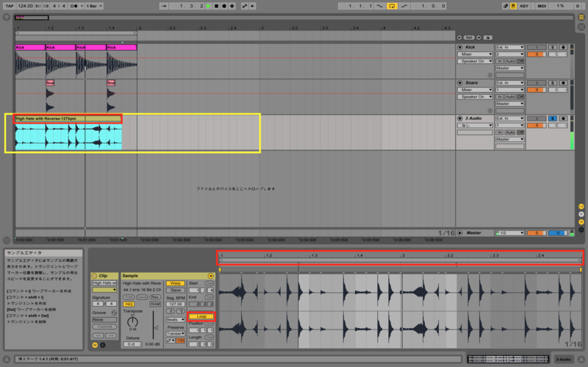Unsolo the 3 Audio track blue S button
This screenshot has height=367, width=588.
coord(553,118)
